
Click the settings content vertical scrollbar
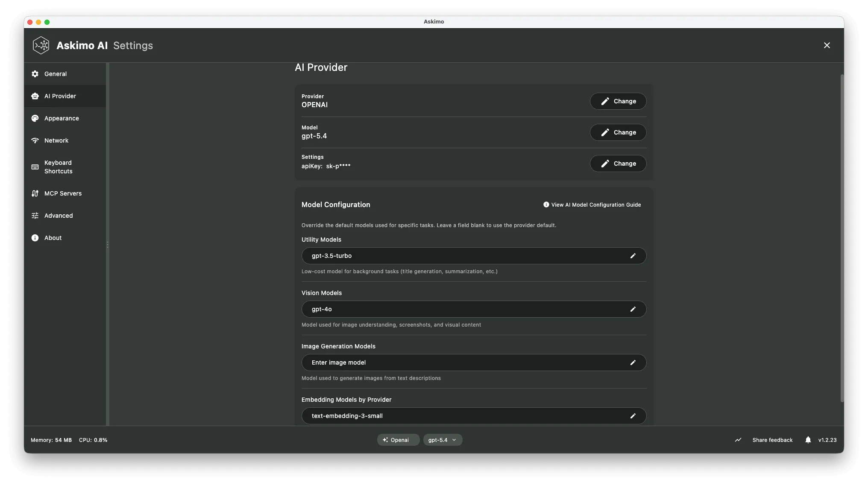(842, 238)
